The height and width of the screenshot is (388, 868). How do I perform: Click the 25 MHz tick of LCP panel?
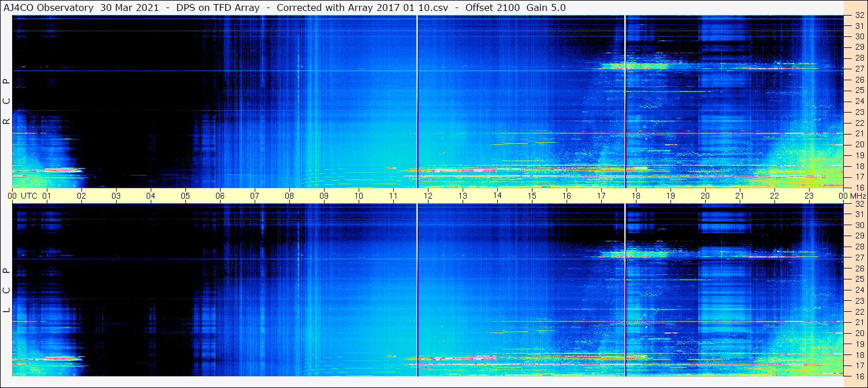pos(859,279)
